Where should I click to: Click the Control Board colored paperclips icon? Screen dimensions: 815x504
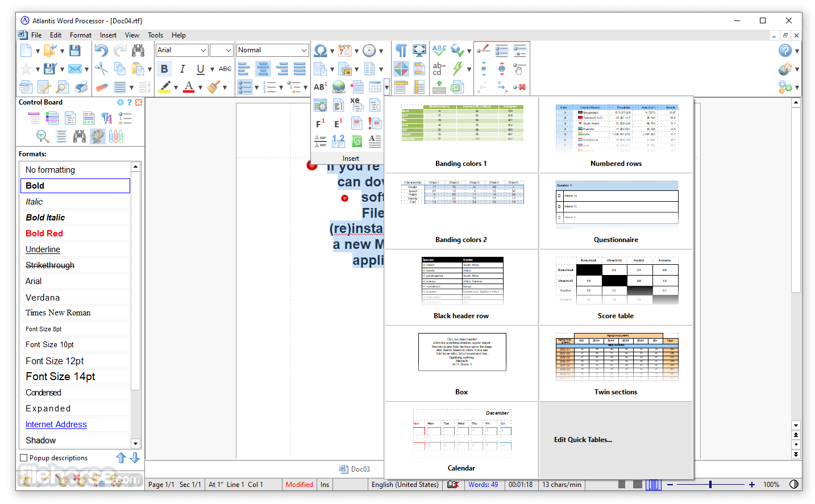pyautogui.click(x=116, y=136)
